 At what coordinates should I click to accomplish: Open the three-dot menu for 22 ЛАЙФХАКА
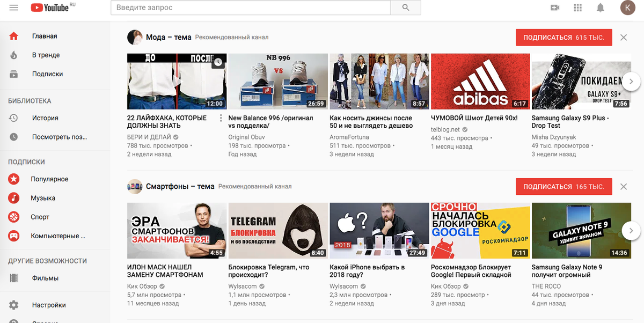[x=221, y=118]
